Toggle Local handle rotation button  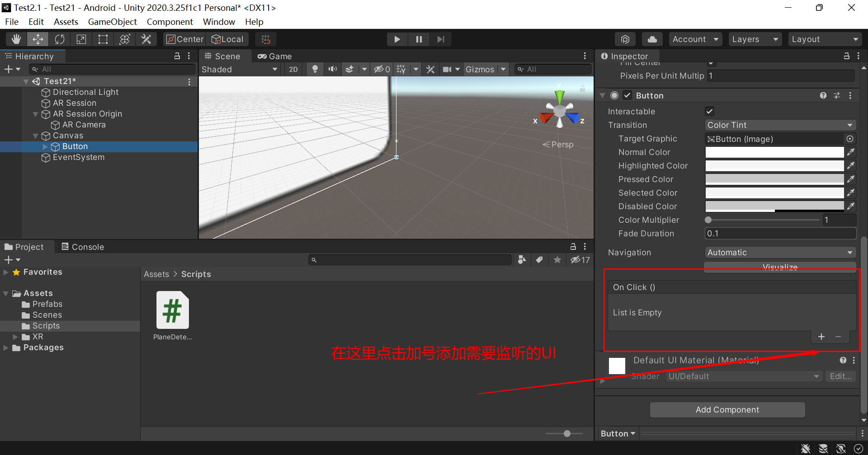(227, 39)
